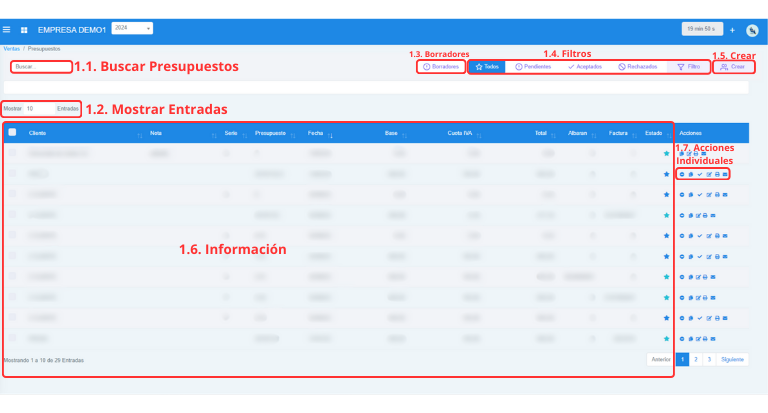The height and width of the screenshot is (413, 768).
Task: Tick the checkbox of the third table row
Action: [12, 194]
